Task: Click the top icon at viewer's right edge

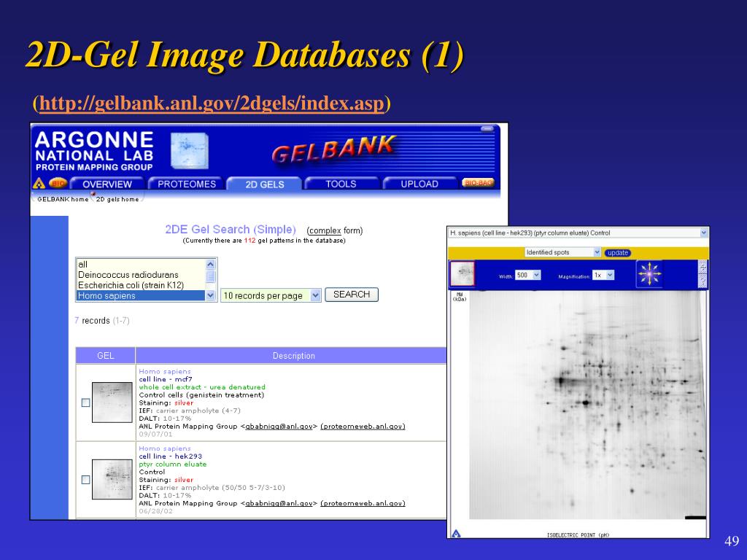Action: coord(703,267)
